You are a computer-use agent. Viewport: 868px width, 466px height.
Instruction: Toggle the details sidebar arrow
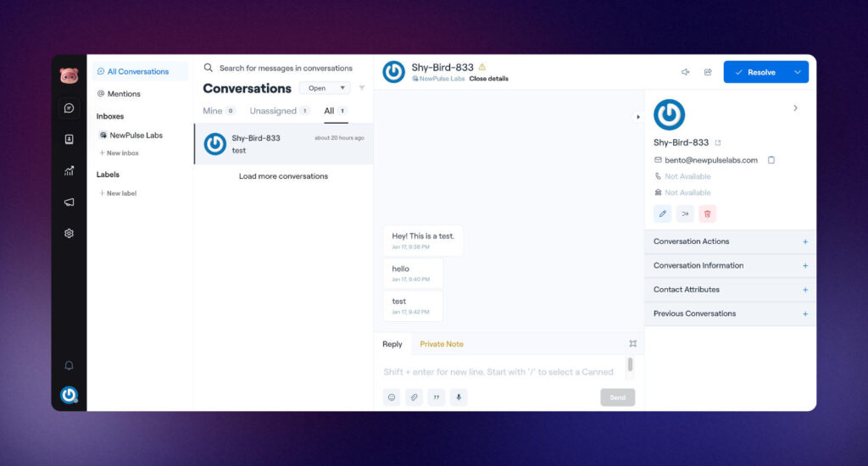[x=637, y=117]
